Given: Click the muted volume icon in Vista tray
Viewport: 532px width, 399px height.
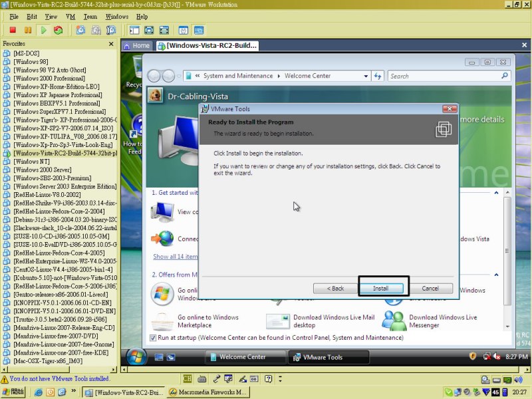Looking at the screenshot, I should coord(497,356).
